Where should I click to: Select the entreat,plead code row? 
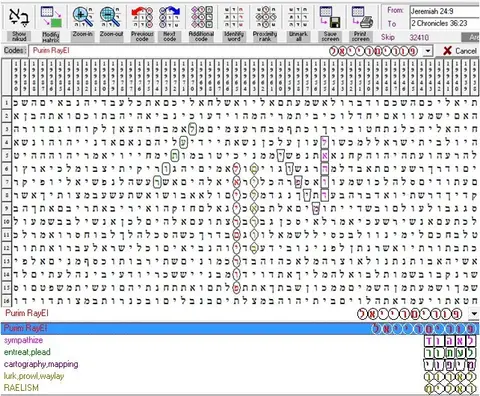pyautogui.click(x=240, y=352)
